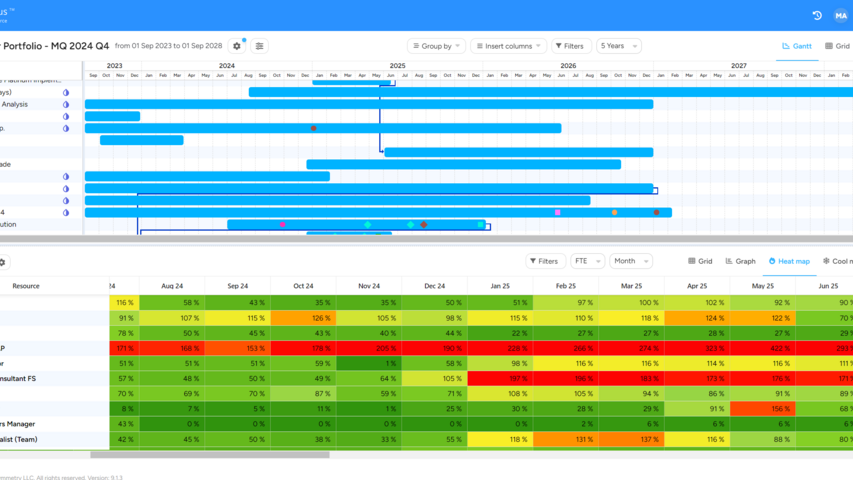Screen dimensions: 853x480
Task: Click the top Filters button
Action: point(570,46)
